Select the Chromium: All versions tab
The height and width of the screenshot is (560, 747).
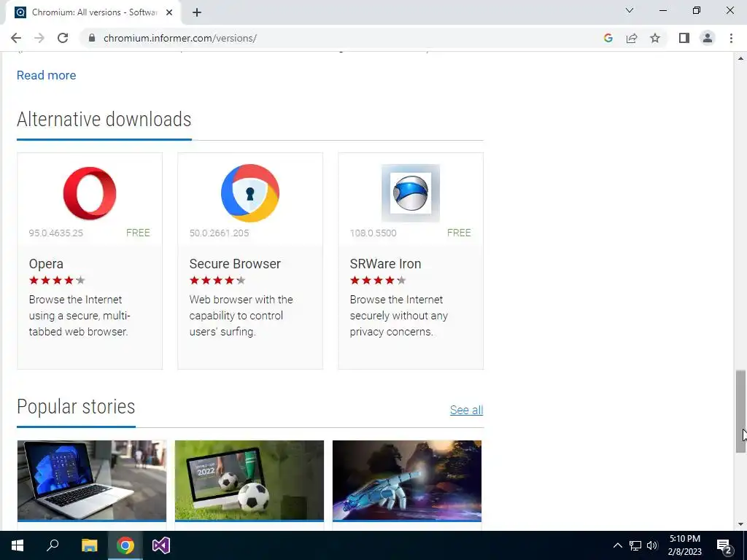pos(93,13)
